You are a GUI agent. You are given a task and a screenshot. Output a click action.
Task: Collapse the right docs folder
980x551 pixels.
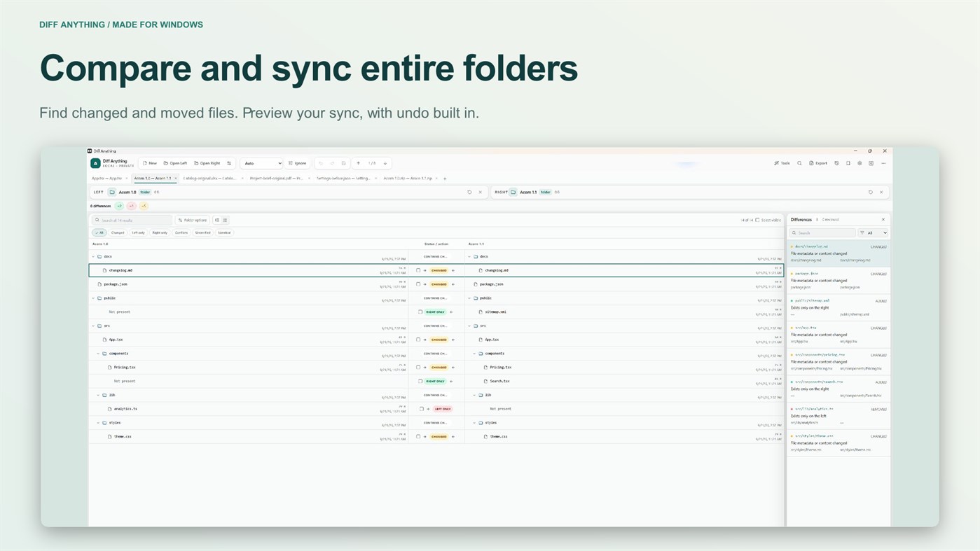coord(469,256)
